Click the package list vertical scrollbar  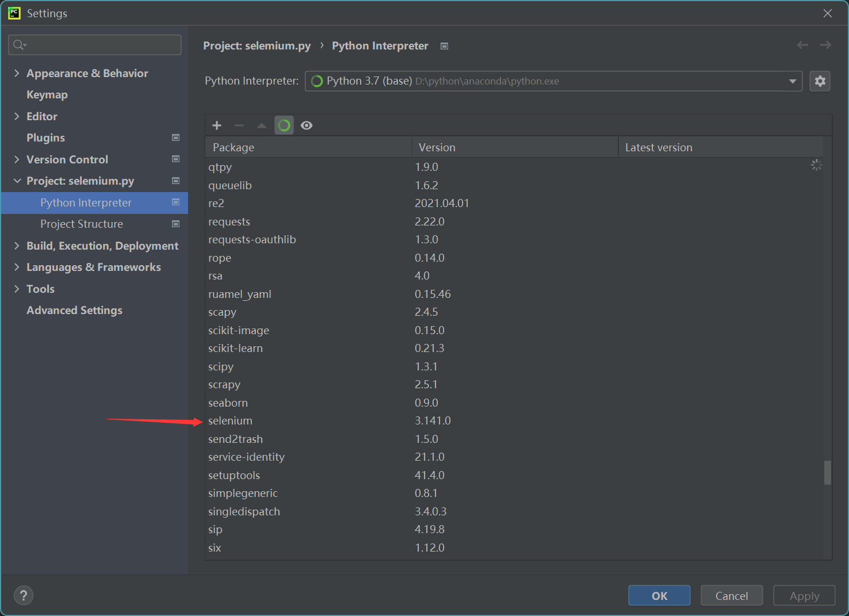(x=827, y=472)
